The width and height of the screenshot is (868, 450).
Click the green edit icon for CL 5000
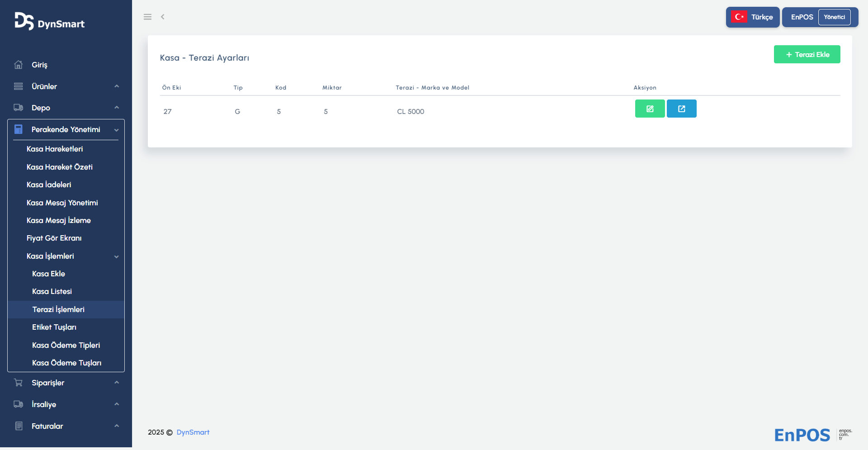[650, 109]
